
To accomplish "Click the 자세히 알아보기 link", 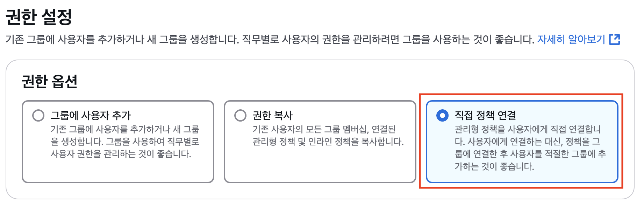I will 571,39.
